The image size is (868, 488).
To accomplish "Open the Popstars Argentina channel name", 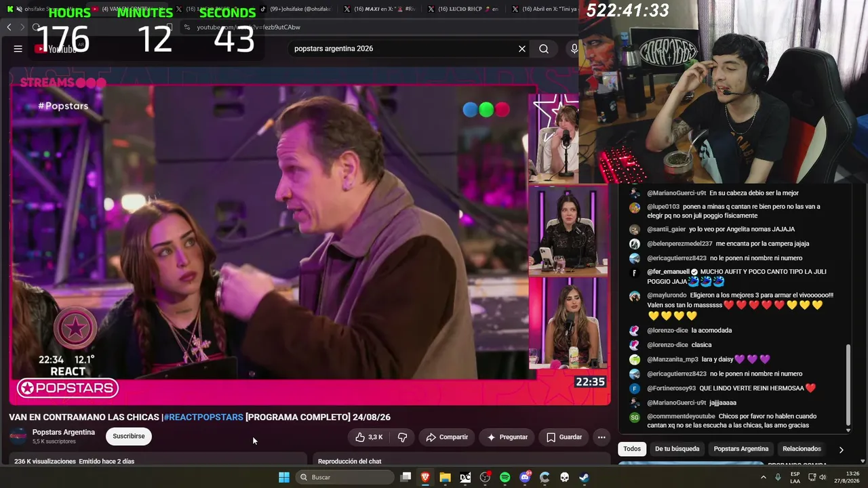I will tap(64, 432).
